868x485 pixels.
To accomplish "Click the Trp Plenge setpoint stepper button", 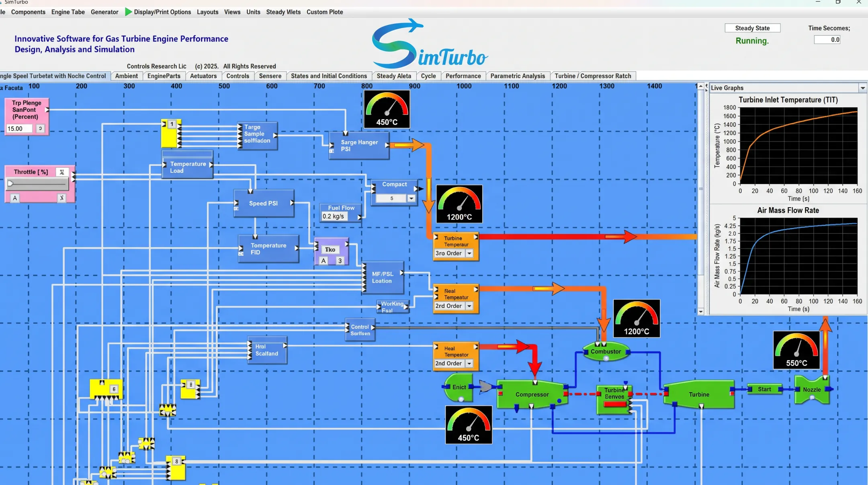I will tap(40, 129).
